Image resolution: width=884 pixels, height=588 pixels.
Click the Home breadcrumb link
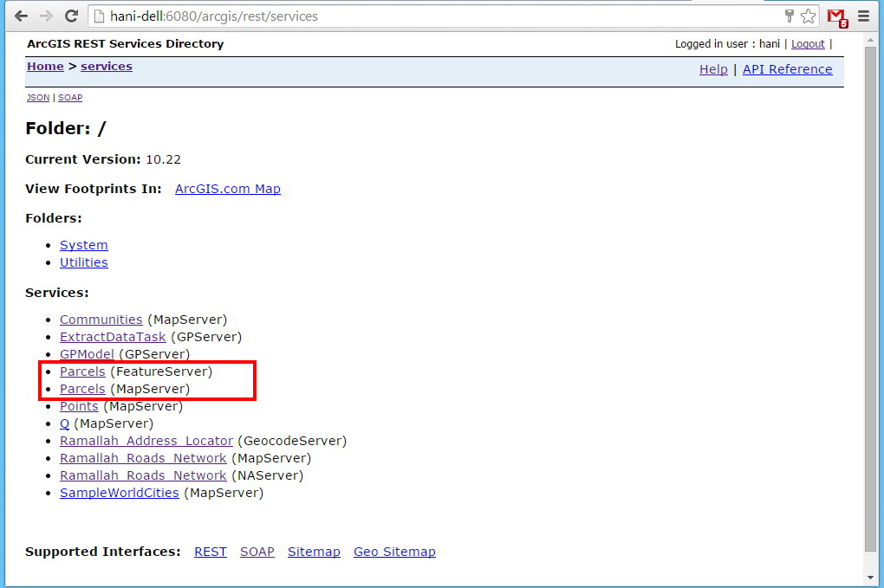(45, 66)
